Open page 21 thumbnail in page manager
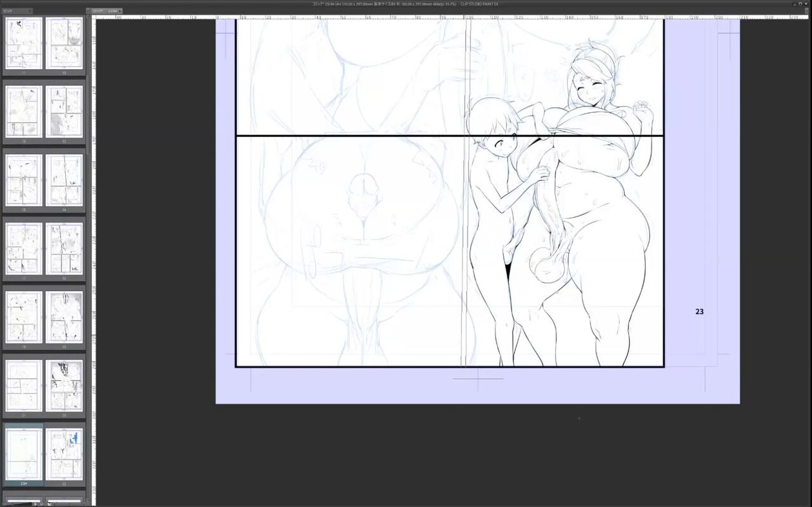This screenshot has width=812, height=507. pos(24,386)
